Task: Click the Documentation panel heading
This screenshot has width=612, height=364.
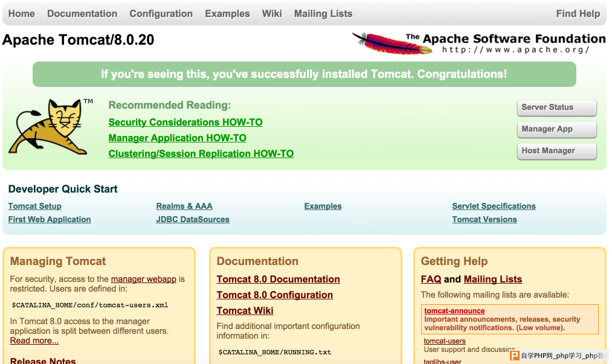Action: [257, 261]
